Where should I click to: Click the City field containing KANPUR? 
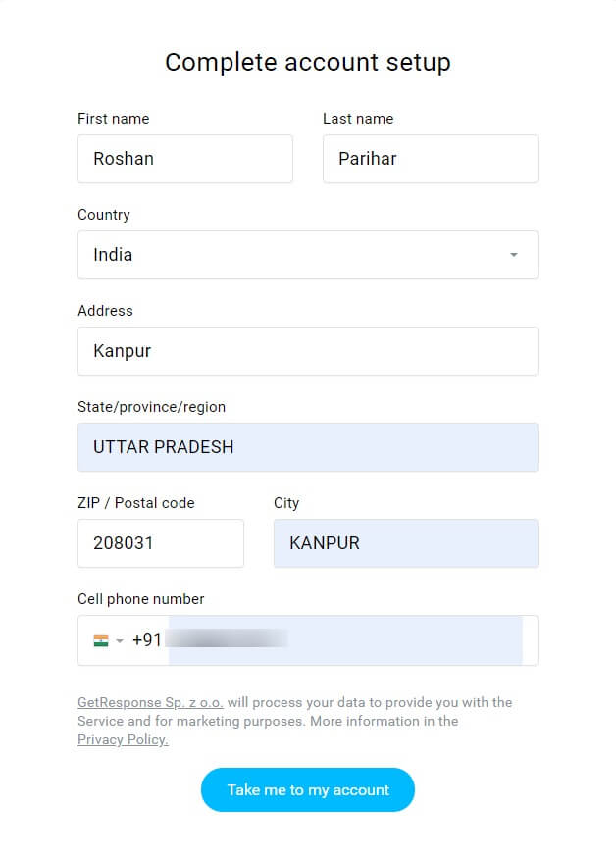[406, 543]
